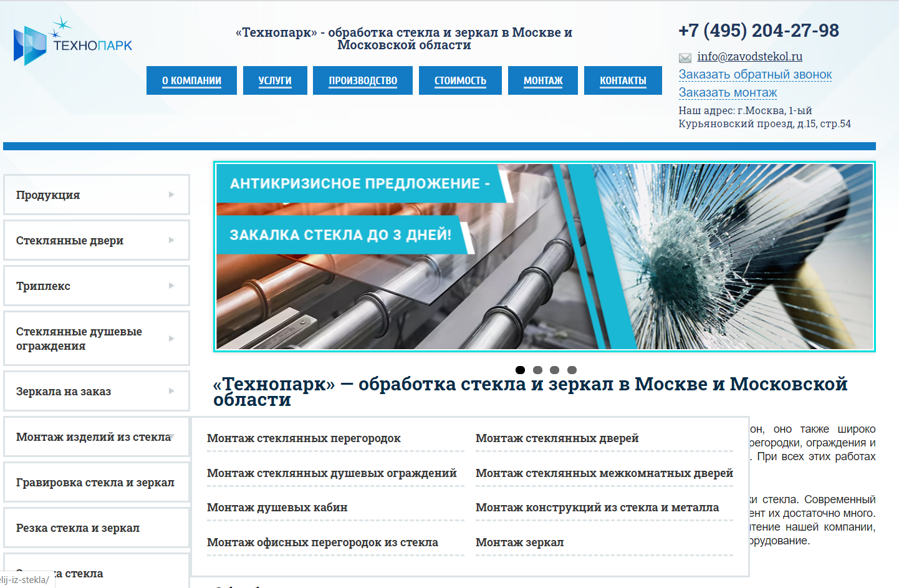Open the КОНТАКТЫ menu item
The height and width of the screenshot is (588, 899).
(623, 80)
